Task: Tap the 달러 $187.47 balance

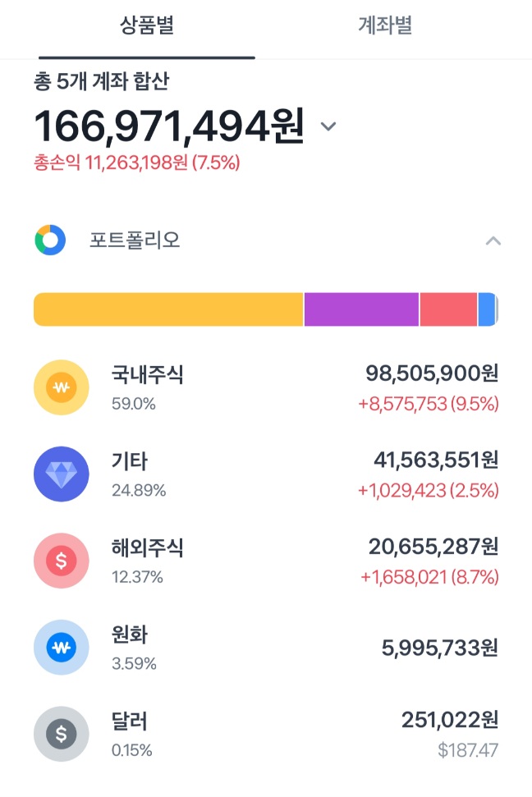Action: [468, 750]
